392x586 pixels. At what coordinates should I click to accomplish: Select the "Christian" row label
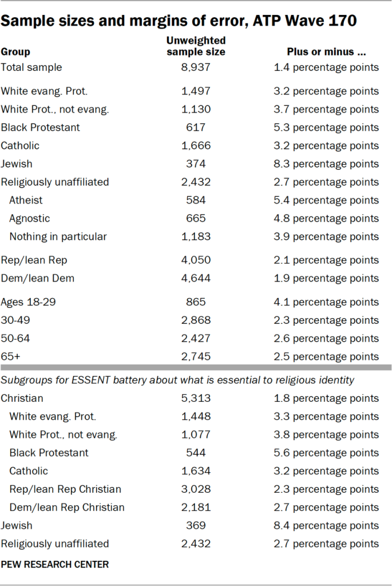click(x=22, y=398)
